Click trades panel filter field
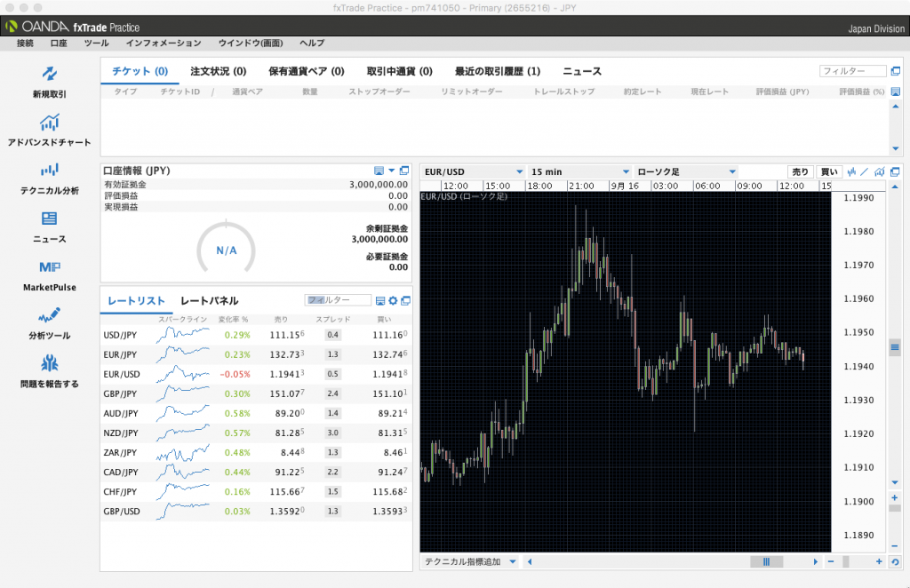The width and height of the screenshot is (910, 588). click(852, 71)
